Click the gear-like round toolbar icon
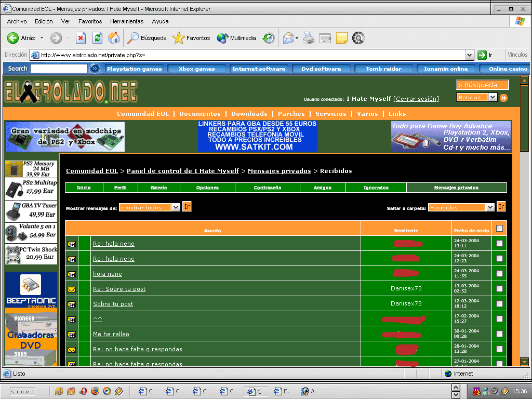This screenshot has width=532, height=399. 358,38
